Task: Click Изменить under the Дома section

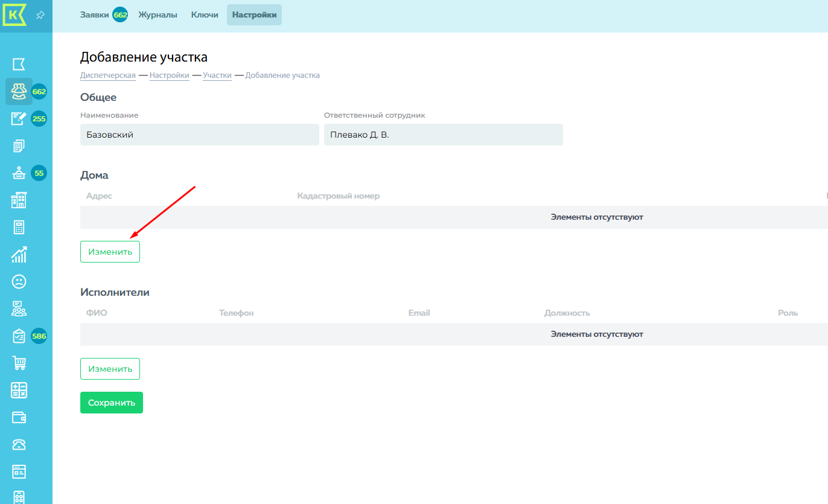Action: pos(110,252)
